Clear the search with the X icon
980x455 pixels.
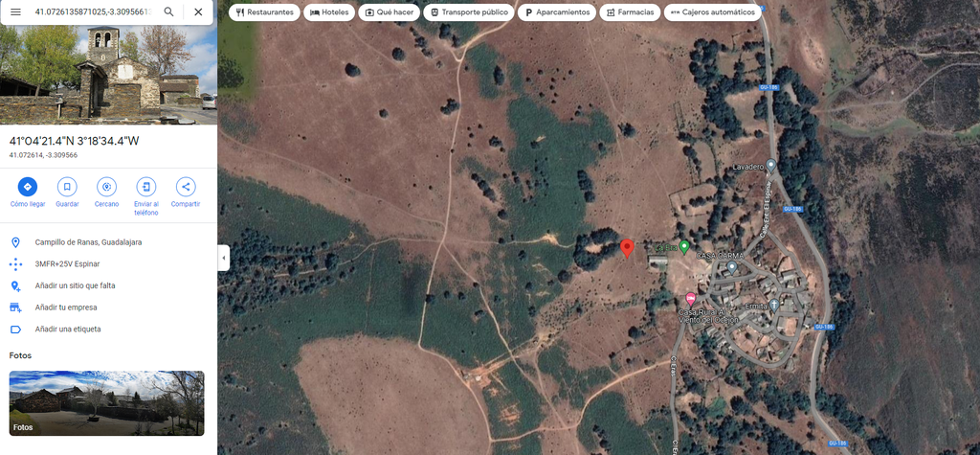[198, 11]
